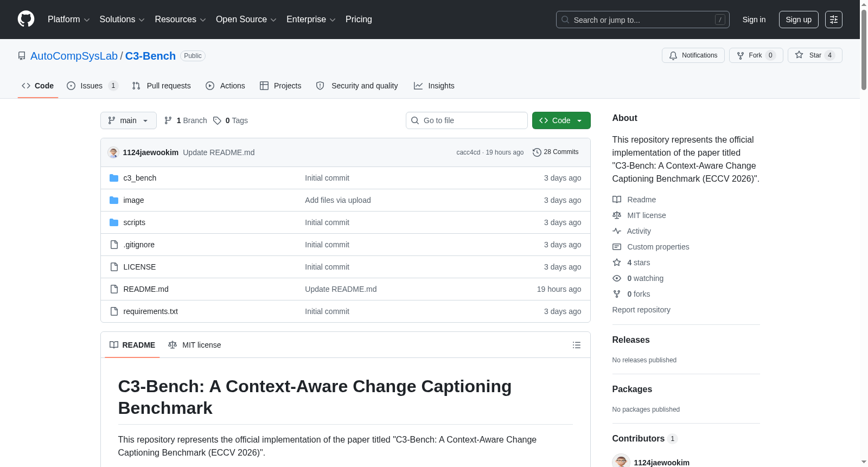Image resolution: width=868 pixels, height=467 pixels.
Task: Click the Report repository link
Action: click(641, 310)
